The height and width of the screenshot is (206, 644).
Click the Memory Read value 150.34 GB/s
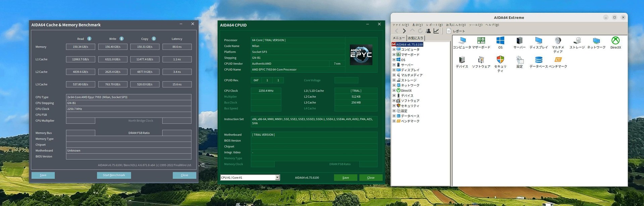(80, 47)
